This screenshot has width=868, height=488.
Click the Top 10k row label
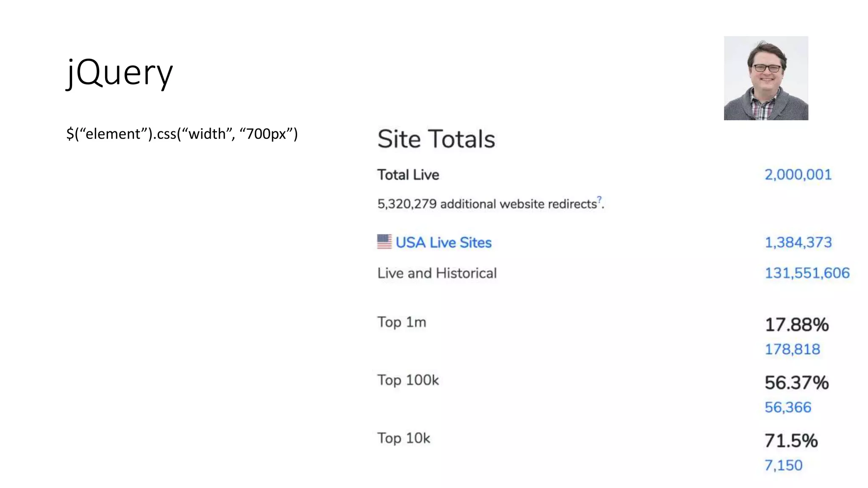403,438
